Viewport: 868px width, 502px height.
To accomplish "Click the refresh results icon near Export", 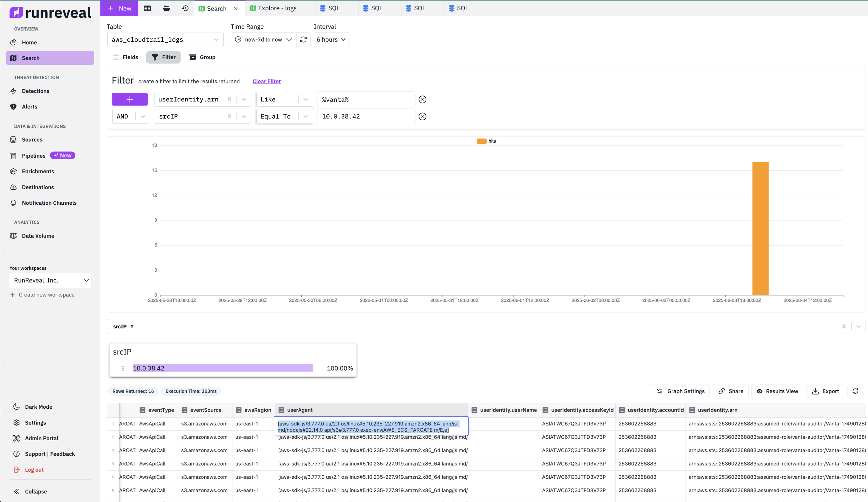I will click(855, 391).
